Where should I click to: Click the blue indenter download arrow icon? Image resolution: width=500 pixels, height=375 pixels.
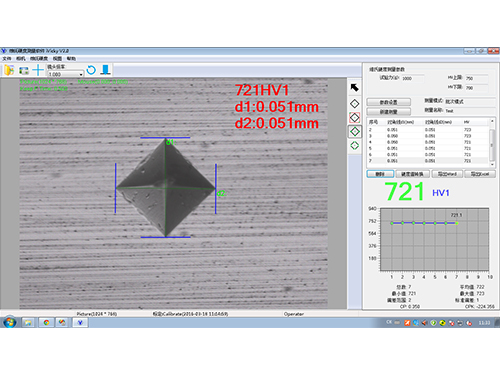[x=106, y=70]
